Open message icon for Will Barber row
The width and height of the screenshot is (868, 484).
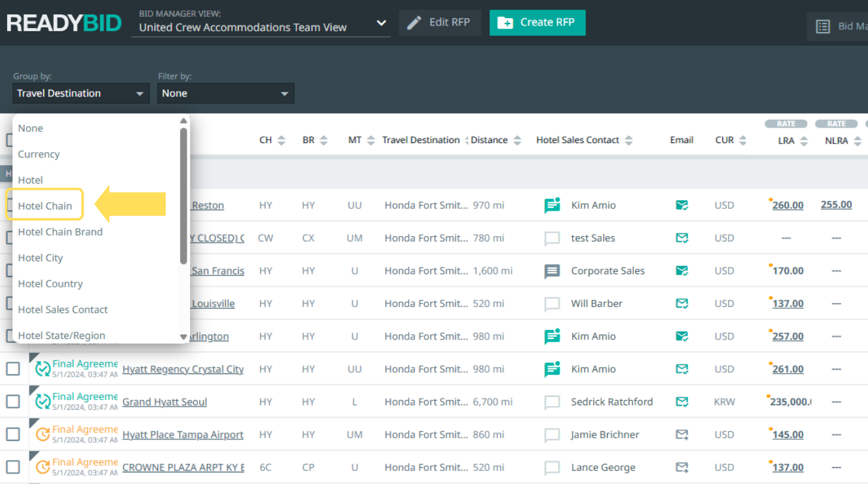click(552, 304)
